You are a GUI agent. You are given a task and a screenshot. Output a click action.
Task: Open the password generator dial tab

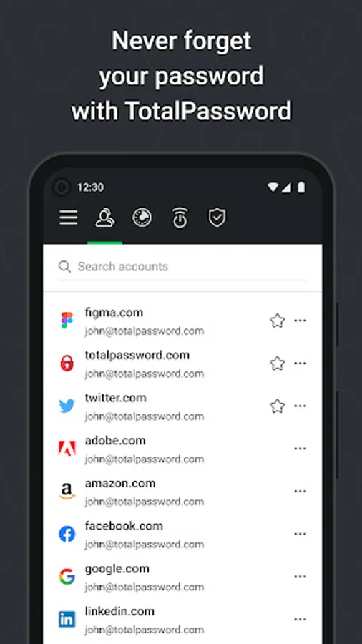click(142, 218)
